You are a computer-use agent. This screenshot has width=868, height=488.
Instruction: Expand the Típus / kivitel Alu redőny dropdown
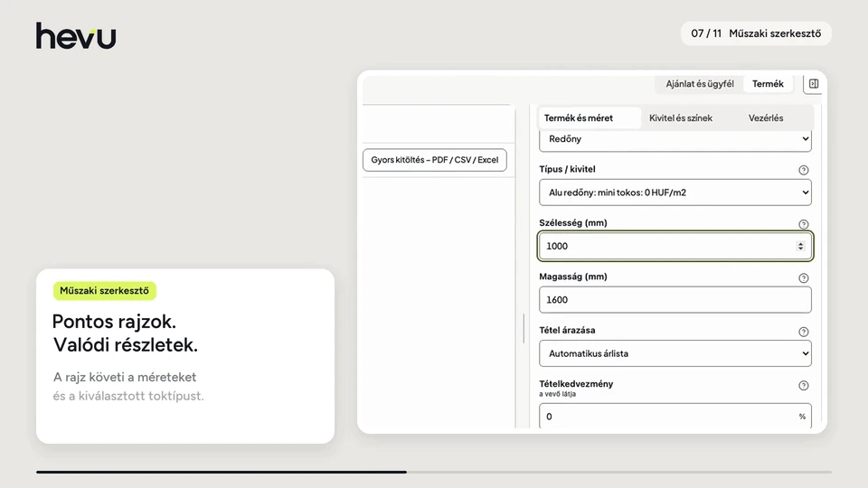675,192
